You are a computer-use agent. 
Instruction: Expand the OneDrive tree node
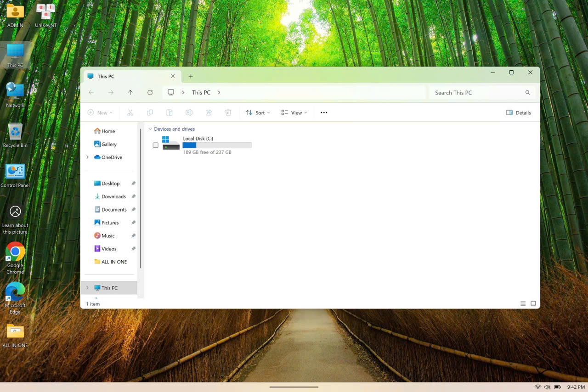coord(87,157)
